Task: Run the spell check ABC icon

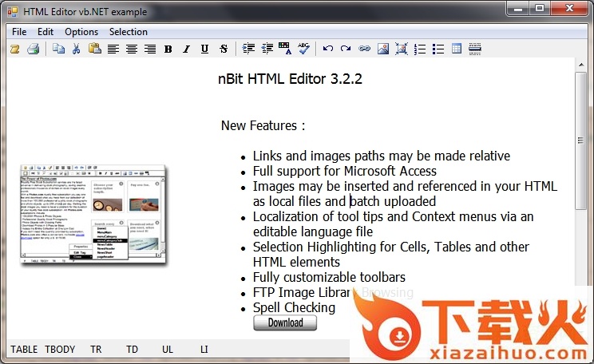Action: 303,49
